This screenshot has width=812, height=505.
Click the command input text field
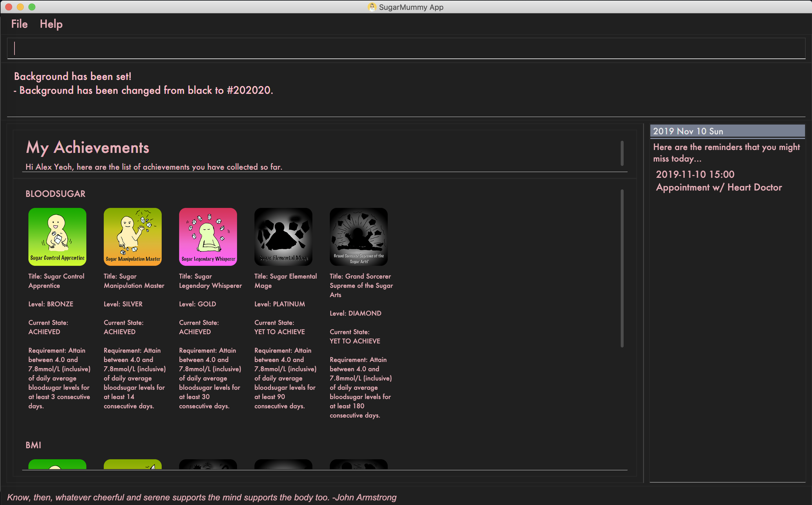406,48
